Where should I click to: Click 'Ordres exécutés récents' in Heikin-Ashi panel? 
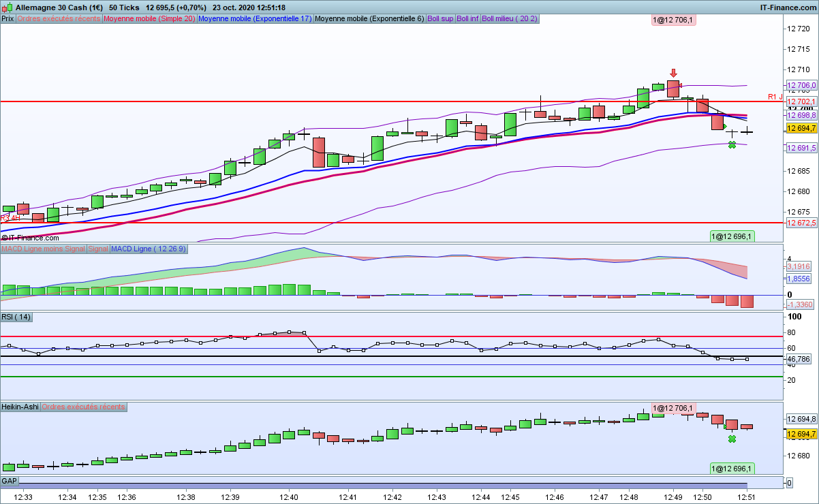(84, 407)
